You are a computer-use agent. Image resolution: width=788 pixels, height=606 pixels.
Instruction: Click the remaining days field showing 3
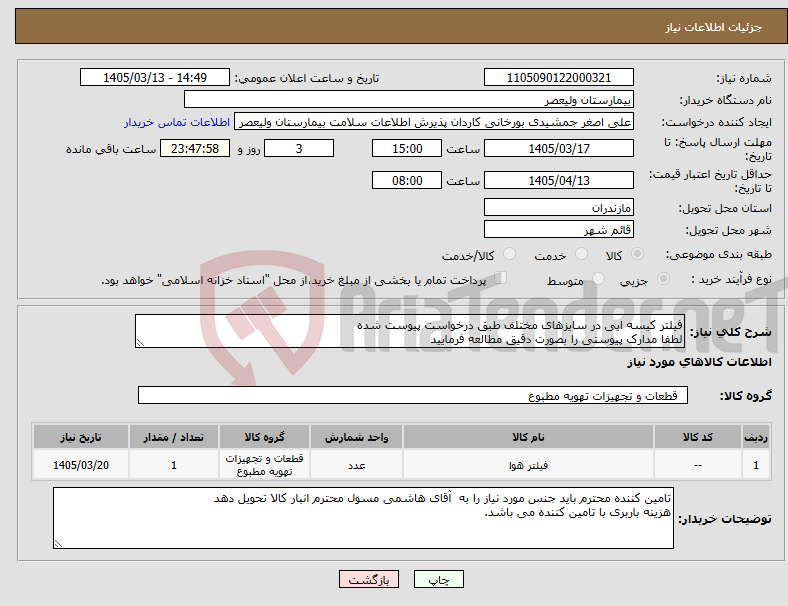pos(299,149)
